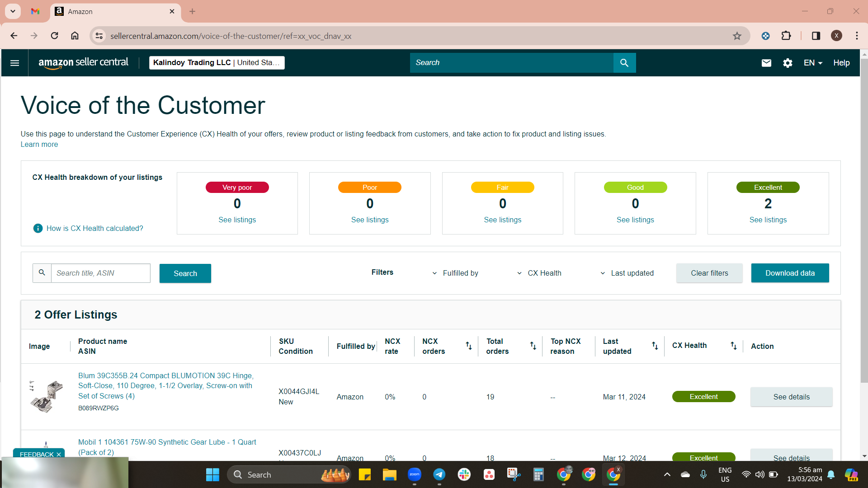Sort listings by Total orders
Image resolution: width=868 pixels, height=488 pixels.
(533, 346)
